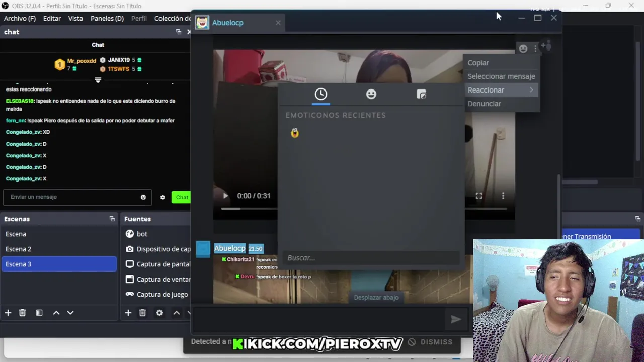This screenshot has width=644, height=362.
Task: Choose Seleccionar mensaje in context menu
Action: click(501, 76)
